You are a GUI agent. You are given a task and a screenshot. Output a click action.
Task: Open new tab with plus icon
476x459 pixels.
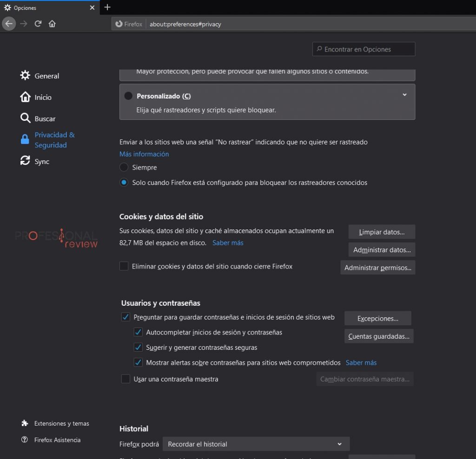[x=107, y=7]
